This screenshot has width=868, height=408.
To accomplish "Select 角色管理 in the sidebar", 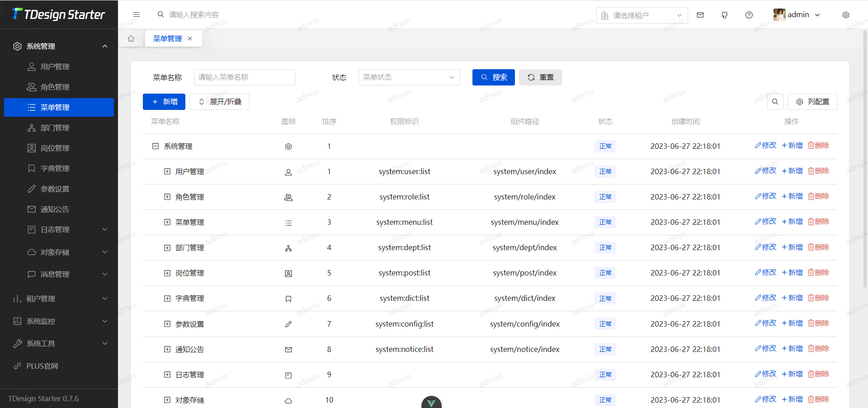I will (55, 87).
